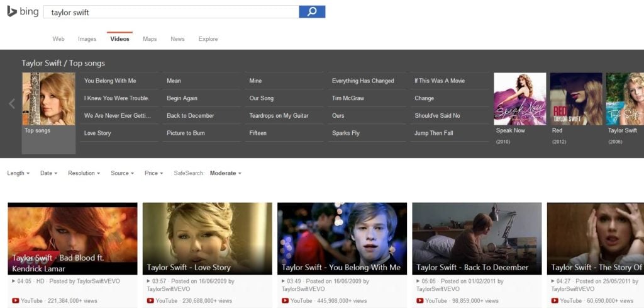Open the News tab
The width and height of the screenshot is (644, 308).
(x=177, y=39)
